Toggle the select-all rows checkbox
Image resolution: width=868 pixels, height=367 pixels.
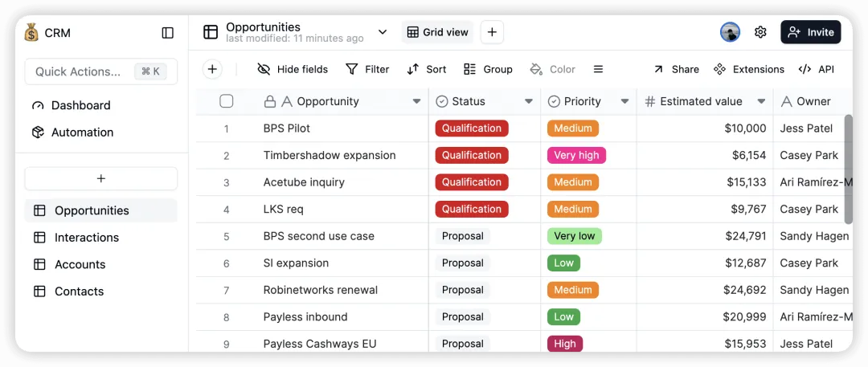[x=227, y=101]
